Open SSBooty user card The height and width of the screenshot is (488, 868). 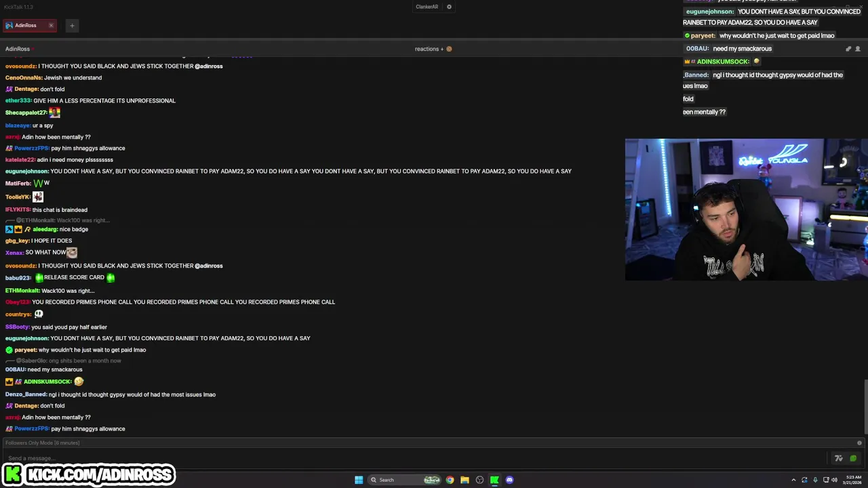[x=18, y=327]
